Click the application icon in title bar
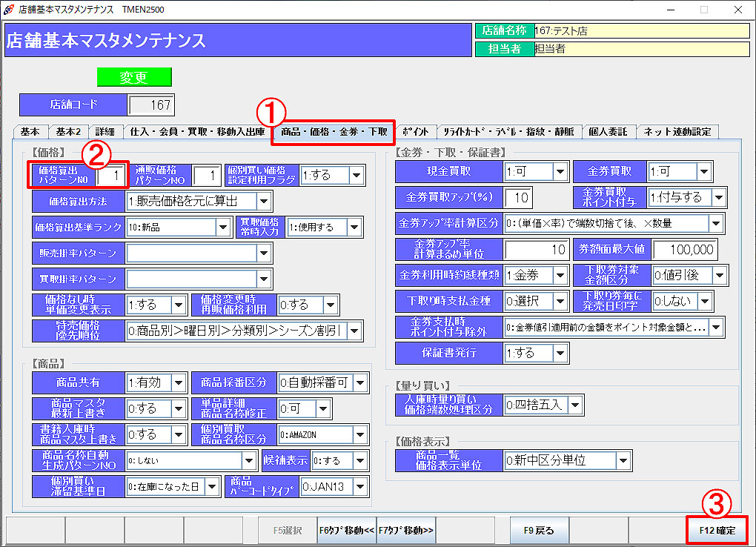756x547 pixels. click(x=8, y=10)
